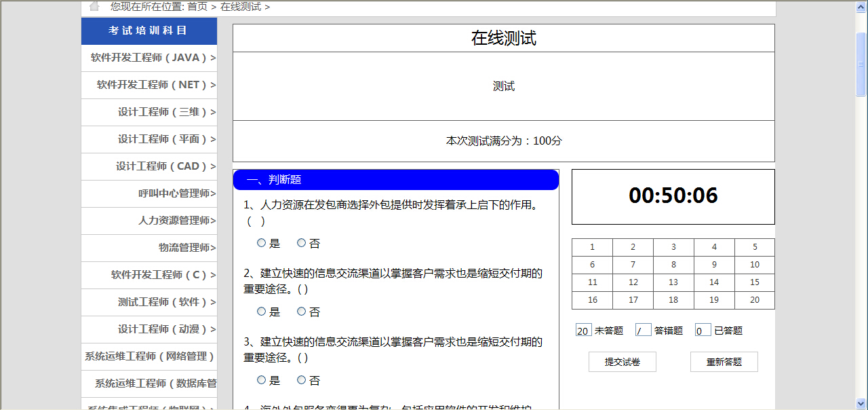Click 重新答题 button

pyautogui.click(x=724, y=362)
